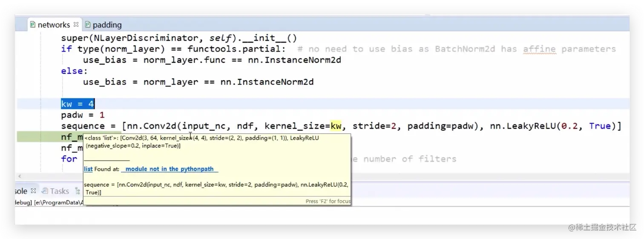Click 'stride=2' in the sequence code line

[x=374, y=126]
